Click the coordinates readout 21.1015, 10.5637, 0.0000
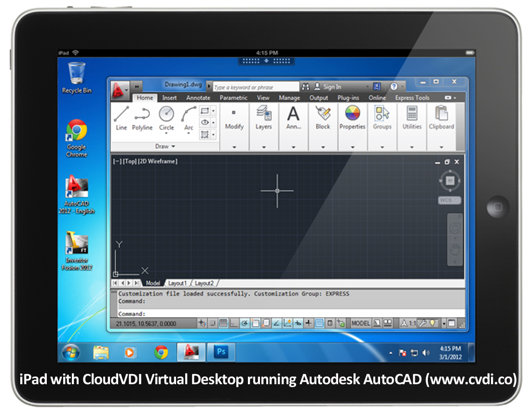 146,324
